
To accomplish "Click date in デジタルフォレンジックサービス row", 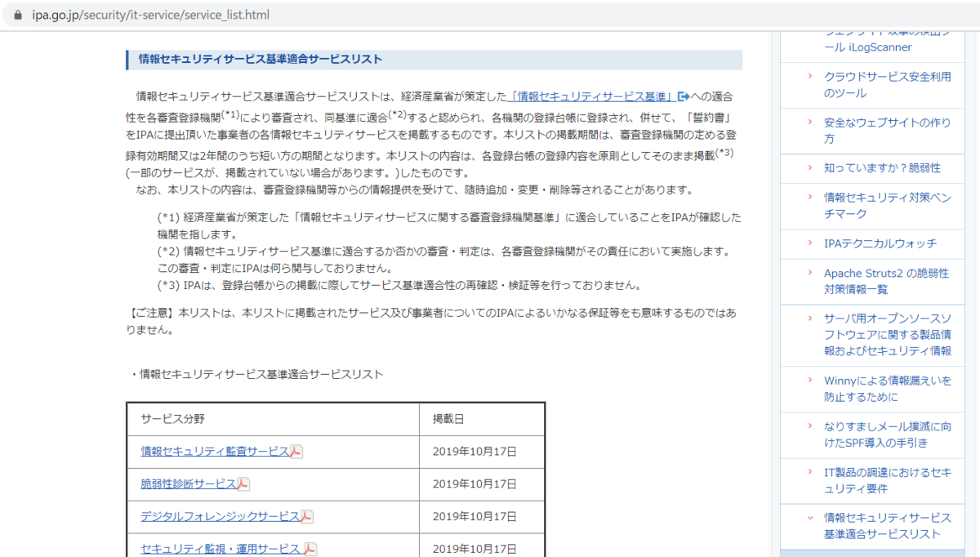I will click(475, 516).
